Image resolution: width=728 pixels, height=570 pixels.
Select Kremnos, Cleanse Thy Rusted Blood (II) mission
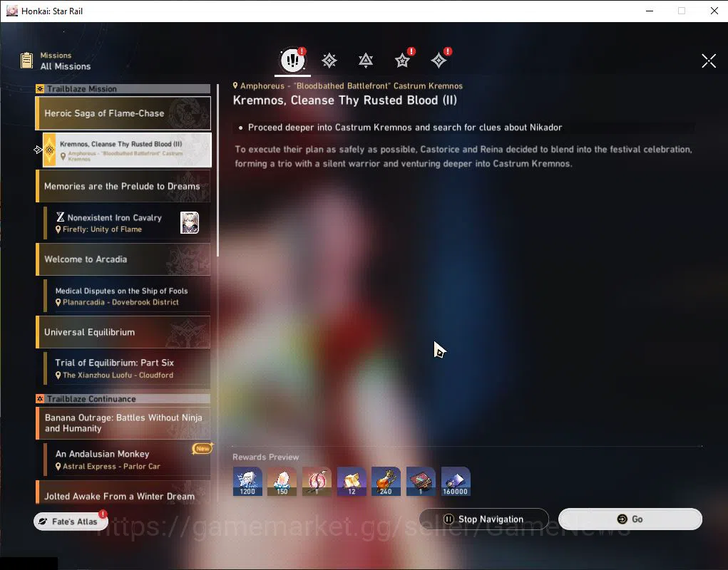(127, 150)
